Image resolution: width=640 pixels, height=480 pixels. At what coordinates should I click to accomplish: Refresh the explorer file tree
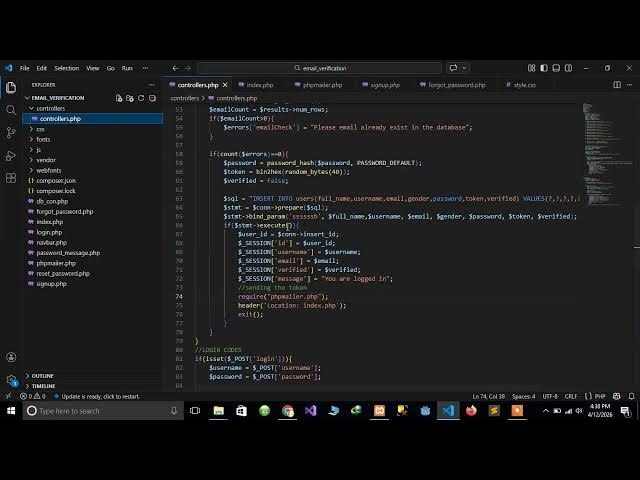pyautogui.click(x=141, y=98)
